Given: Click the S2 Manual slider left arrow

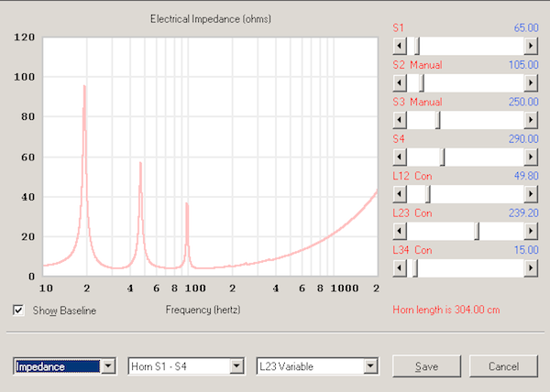Looking at the screenshot, I should 400,82.
